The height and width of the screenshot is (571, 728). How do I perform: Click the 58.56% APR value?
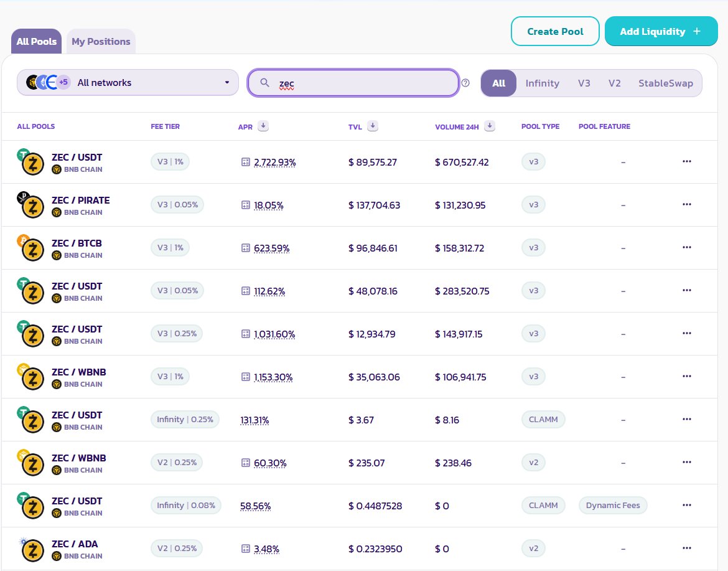pyautogui.click(x=255, y=506)
